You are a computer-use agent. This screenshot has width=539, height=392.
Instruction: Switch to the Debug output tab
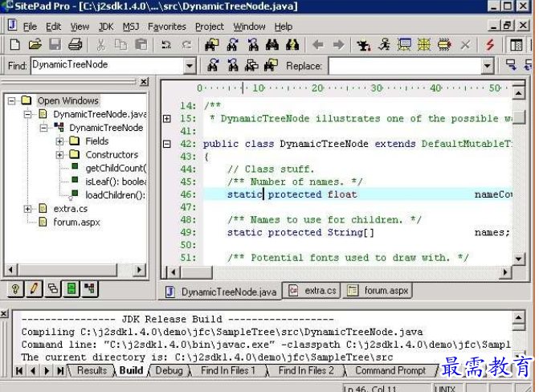(x=169, y=370)
